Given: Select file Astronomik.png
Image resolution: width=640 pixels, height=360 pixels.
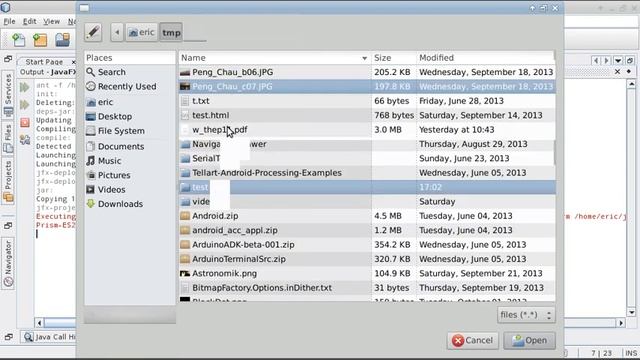Looking at the screenshot, I should click(x=367, y=273).
